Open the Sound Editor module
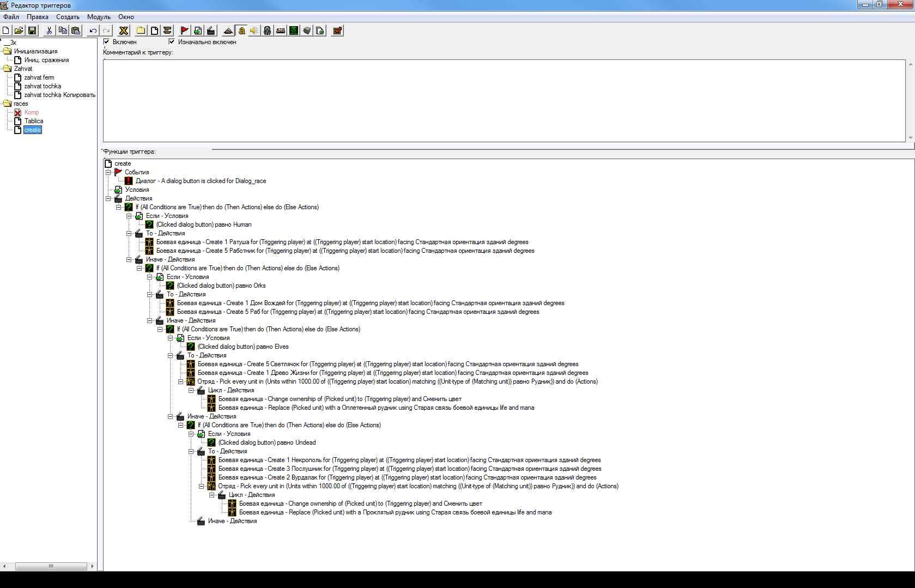 (254, 31)
